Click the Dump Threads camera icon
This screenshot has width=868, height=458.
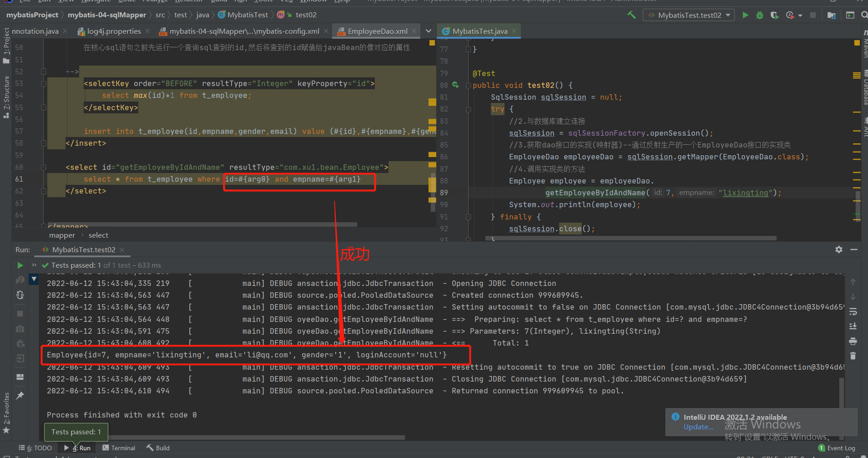tap(20, 329)
